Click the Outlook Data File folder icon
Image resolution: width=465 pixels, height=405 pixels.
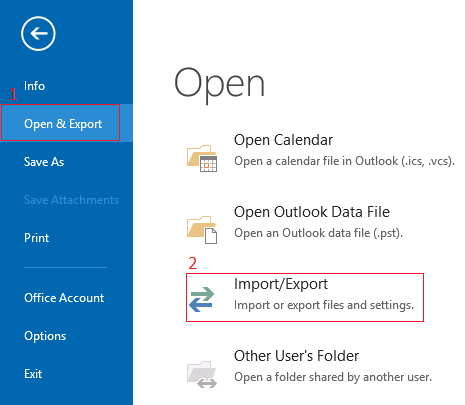click(x=202, y=230)
